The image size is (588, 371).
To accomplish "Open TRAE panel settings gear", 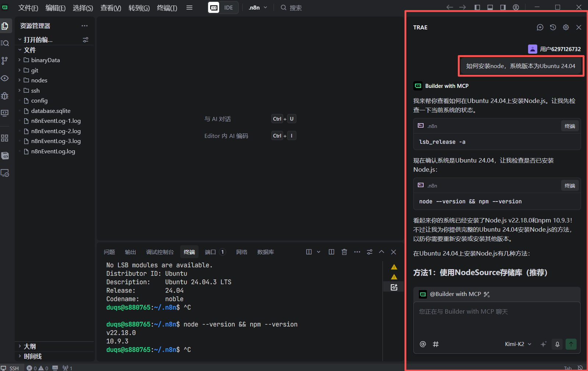I will click(x=566, y=27).
